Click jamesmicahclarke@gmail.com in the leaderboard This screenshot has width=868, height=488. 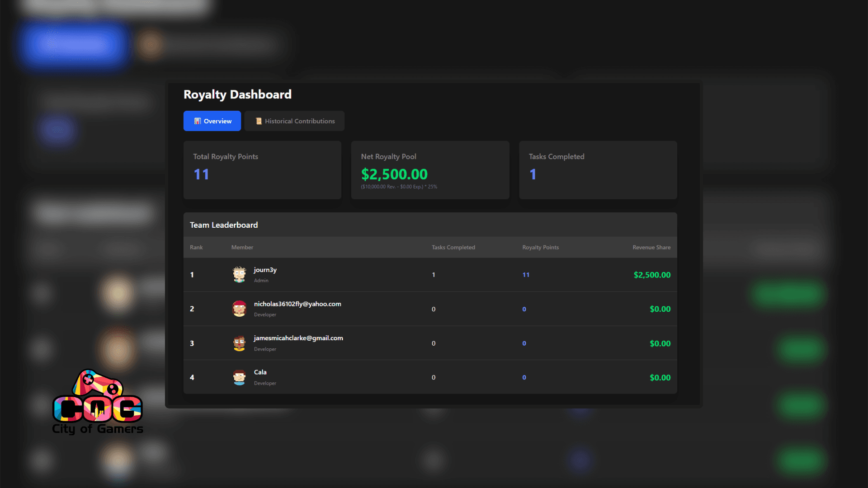(x=298, y=338)
